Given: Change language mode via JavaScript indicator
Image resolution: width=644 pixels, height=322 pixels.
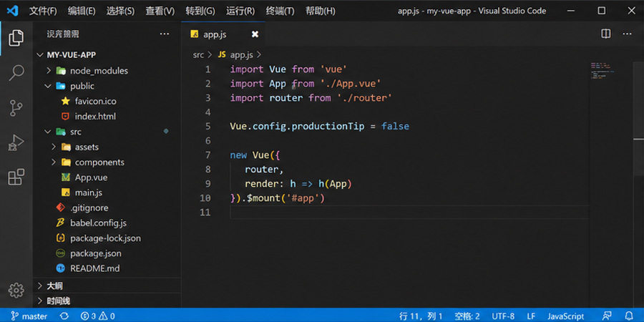Looking at the screenshot, I should (565, 316).
